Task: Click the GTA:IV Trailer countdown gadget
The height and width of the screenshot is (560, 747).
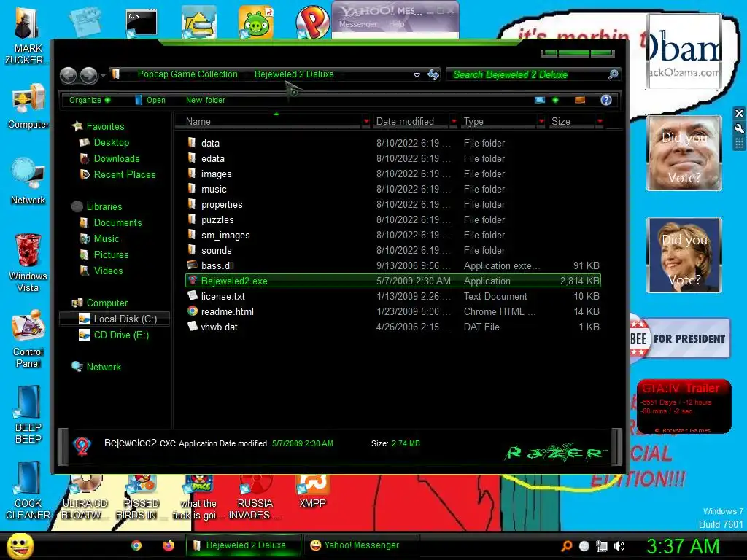Action: (684, 407)
